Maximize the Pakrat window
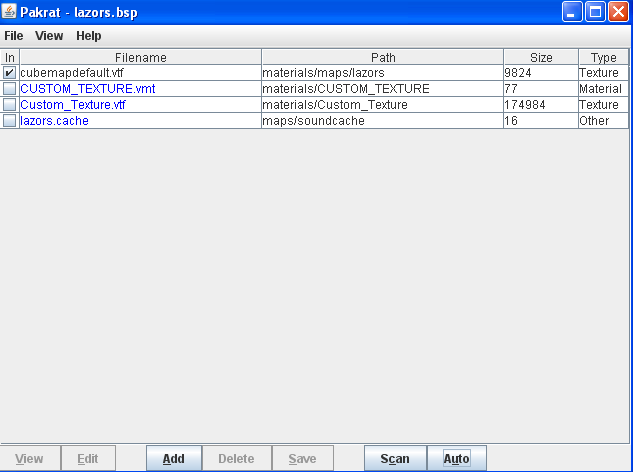Screen dimensions: 633x472 [595, 12]
